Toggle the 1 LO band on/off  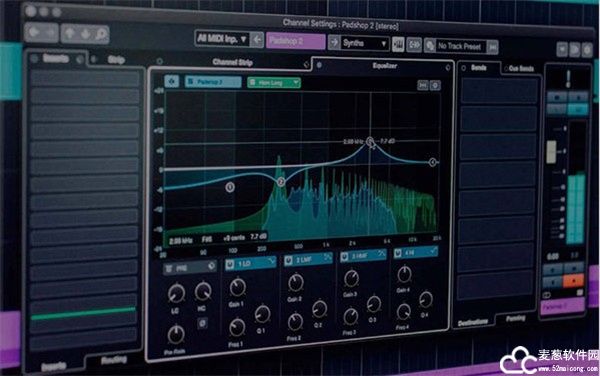point(230,264)
